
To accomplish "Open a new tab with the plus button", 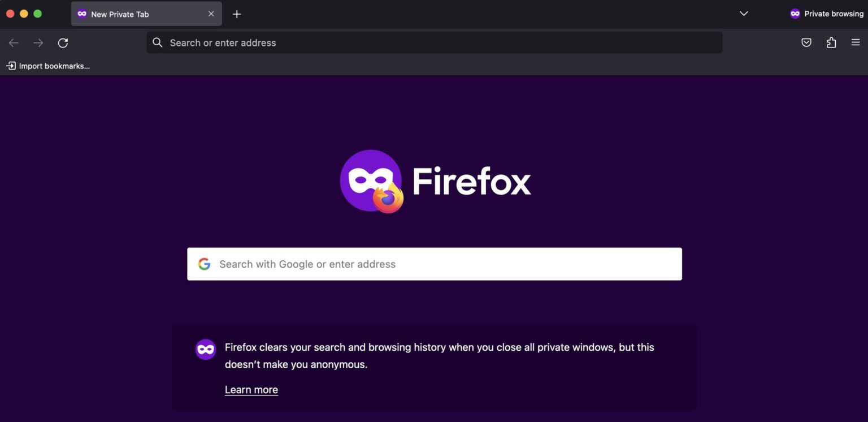I will pyautogui.click(x=237, y=14).
